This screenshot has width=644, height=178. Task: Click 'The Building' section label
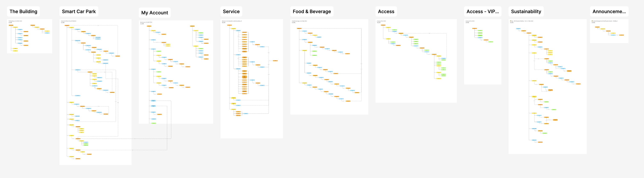pyautogui.click(x=23, y=11)
